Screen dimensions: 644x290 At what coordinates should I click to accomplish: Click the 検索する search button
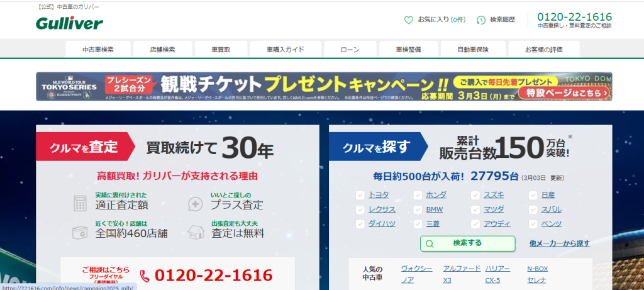click(x=467, y=243)
